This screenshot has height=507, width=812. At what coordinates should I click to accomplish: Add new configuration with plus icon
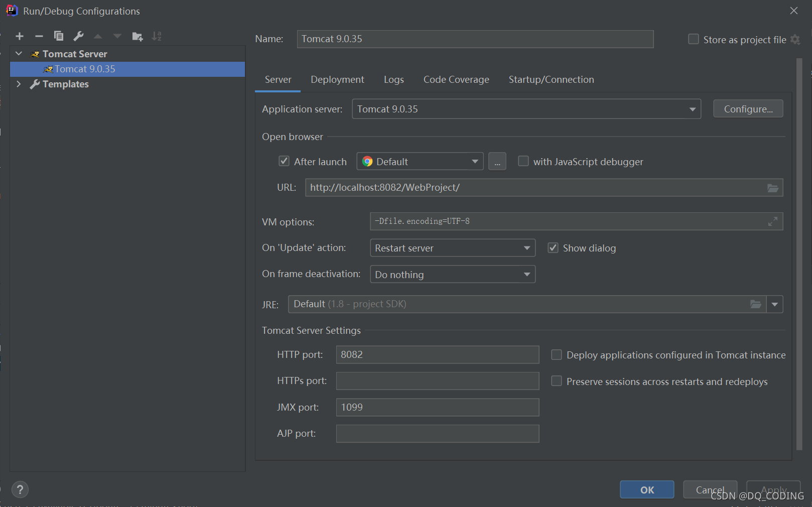pyautogui.click(x=20, y=36)
